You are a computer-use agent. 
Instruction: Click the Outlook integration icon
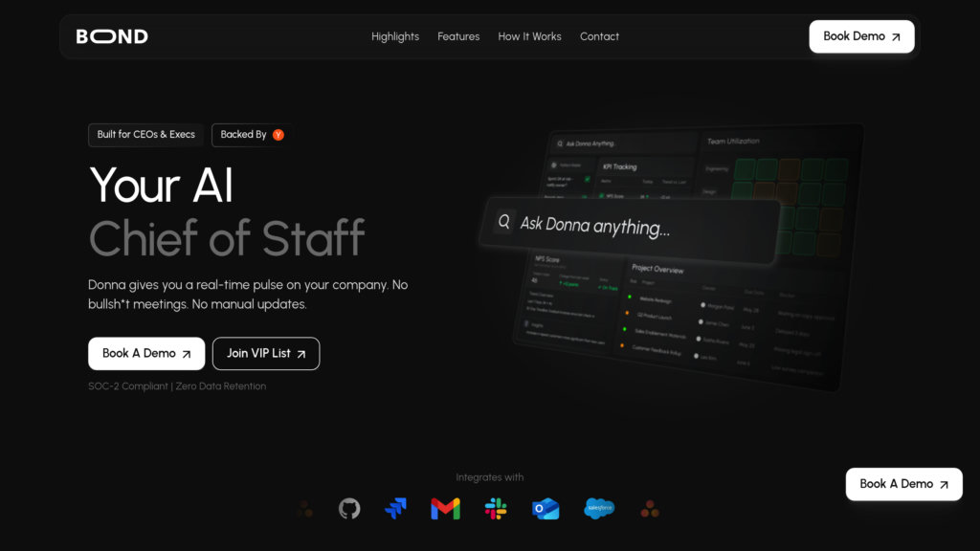pos(546,509)
